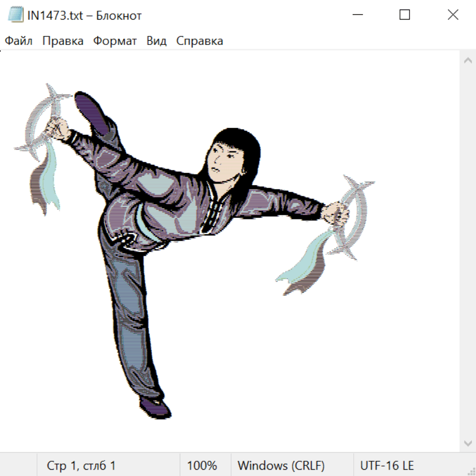
Task: Click the scrollbar up arrow
Action: click(468, 61)
